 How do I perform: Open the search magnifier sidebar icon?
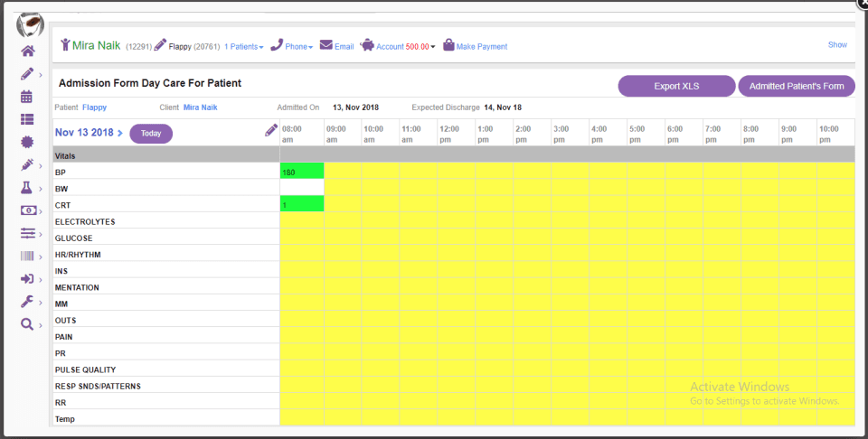coord(26,324)
